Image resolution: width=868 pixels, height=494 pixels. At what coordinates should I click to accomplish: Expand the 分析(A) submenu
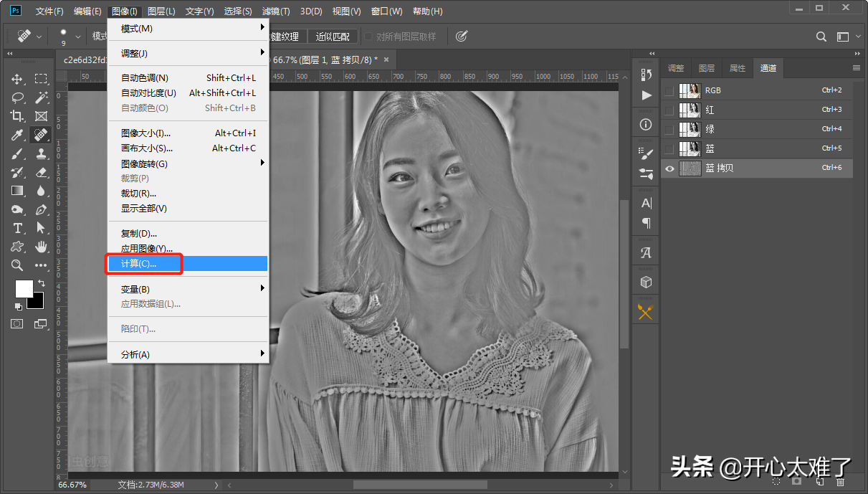pyautogui.click(x=187, y=354)
